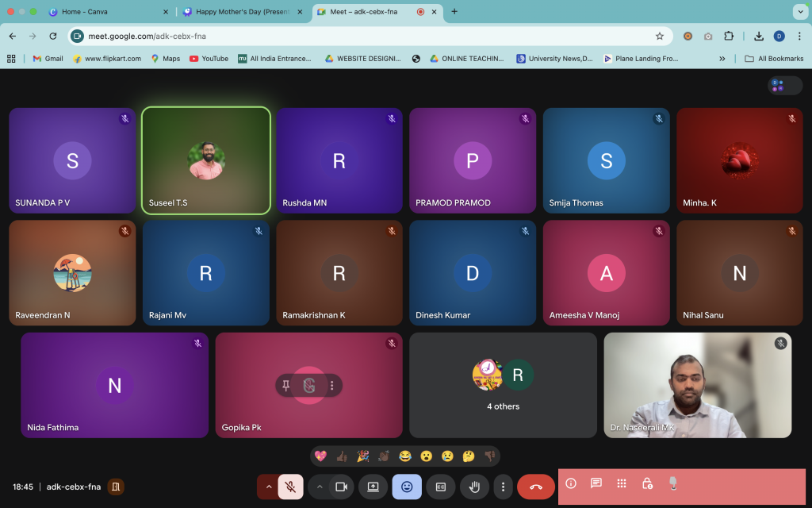Leave the call with red hang-up button
The height and width of the screenshot is (508, 812).
(x=536, y=487)
